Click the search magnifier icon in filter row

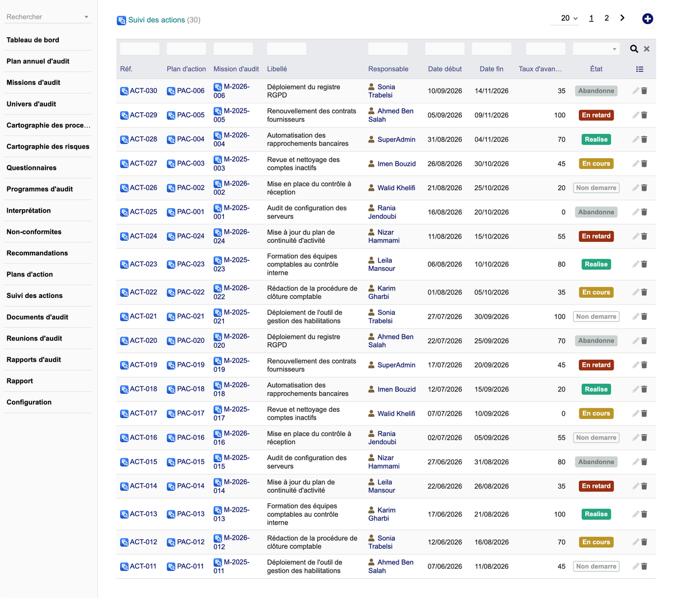coord(634,49)
